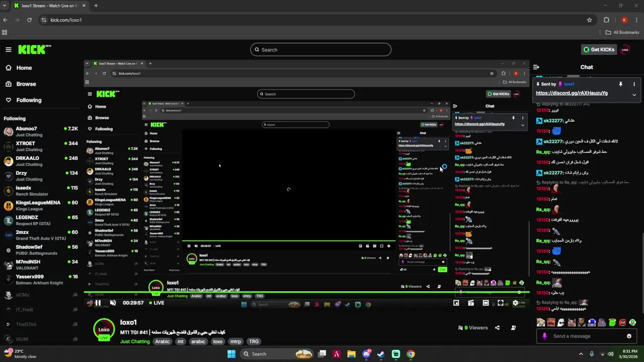The image size is (644, 362).
Task: Open a new browser tab with the plus
Action: tap(96, 6)
